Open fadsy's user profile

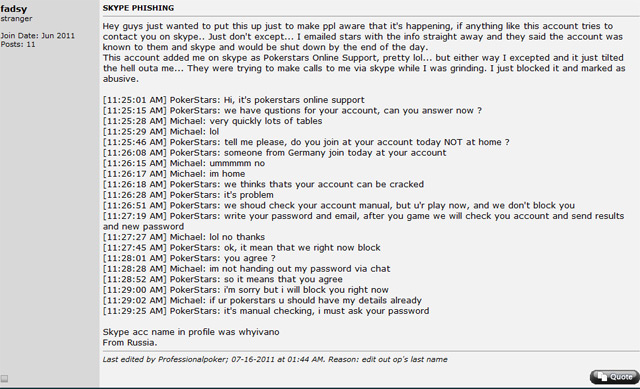coord(13,8)
